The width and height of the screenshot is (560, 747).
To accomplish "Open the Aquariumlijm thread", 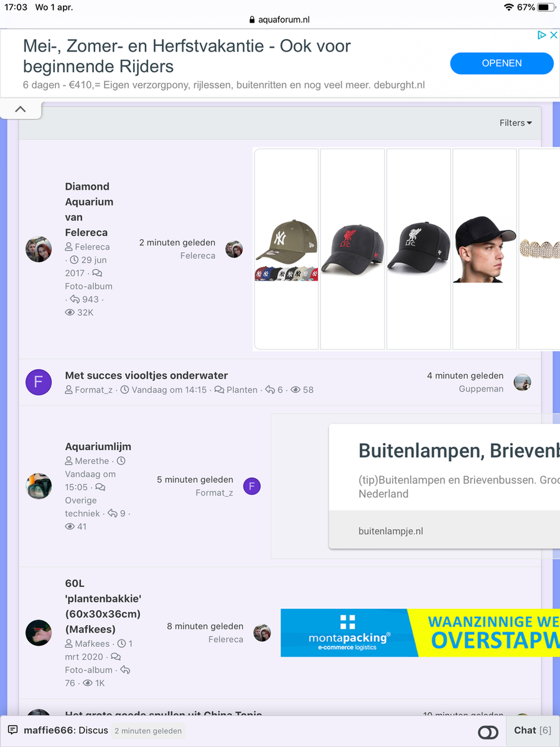I will tap(98, 446).
